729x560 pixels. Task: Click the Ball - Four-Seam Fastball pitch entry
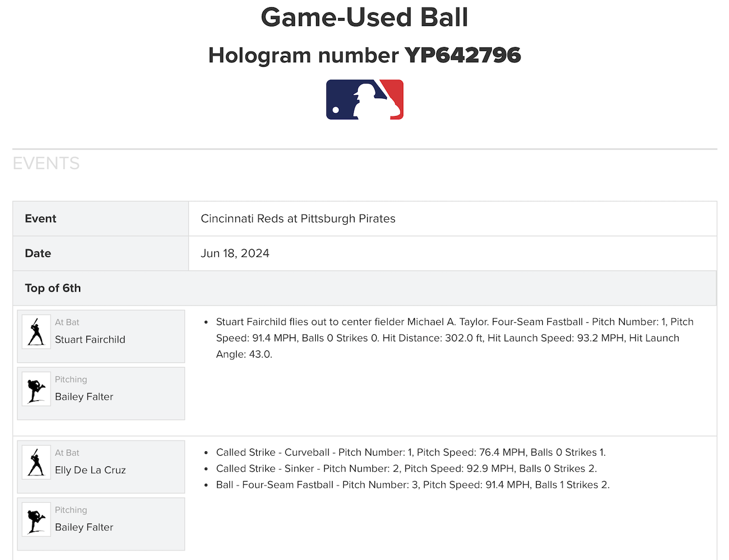(413, 485)
